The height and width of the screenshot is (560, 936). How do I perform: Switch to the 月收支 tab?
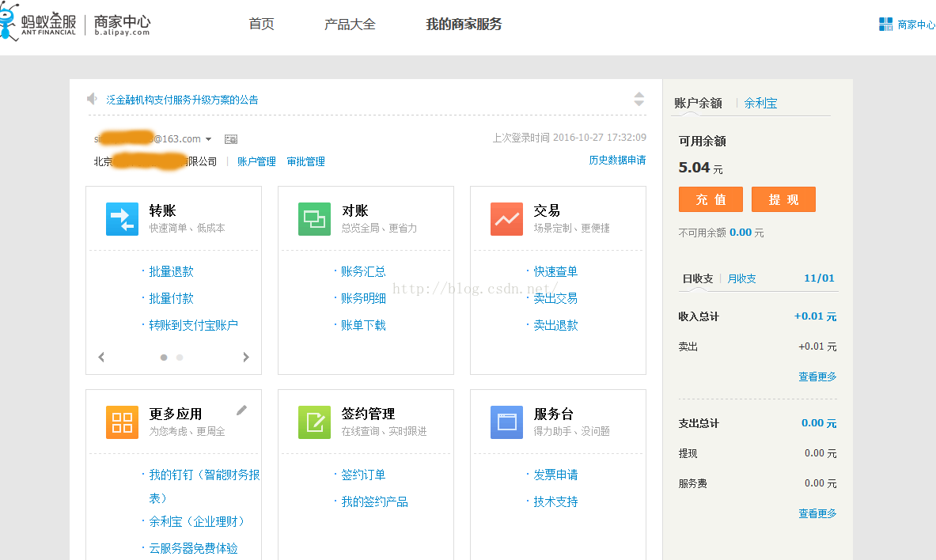[742, 278]
